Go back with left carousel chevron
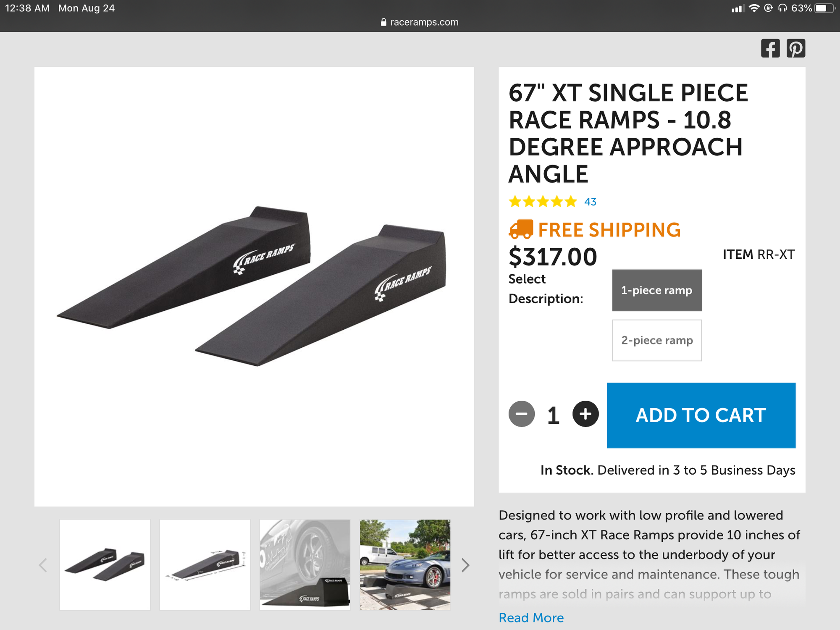 tap(42, 565)
